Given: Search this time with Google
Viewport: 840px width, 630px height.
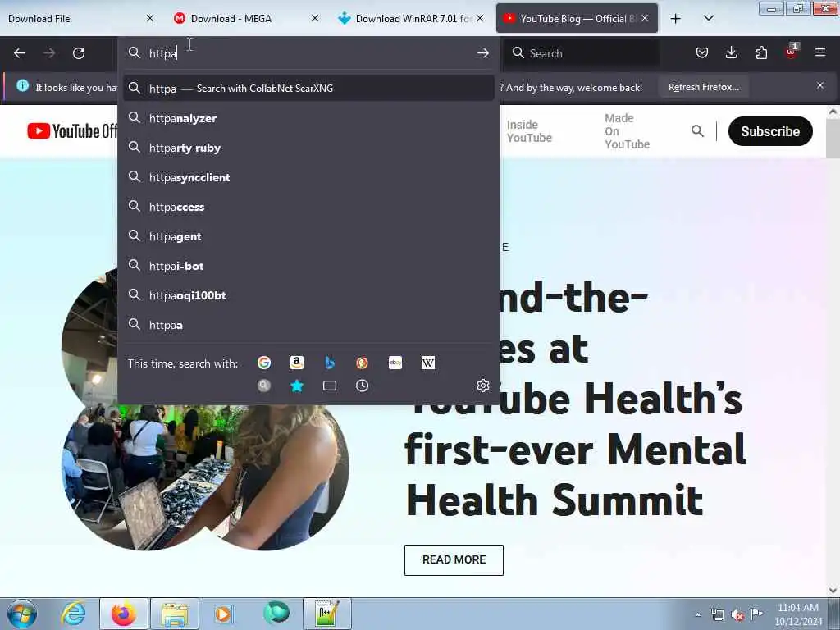Looking at the screenshot, I should point(263,363).
